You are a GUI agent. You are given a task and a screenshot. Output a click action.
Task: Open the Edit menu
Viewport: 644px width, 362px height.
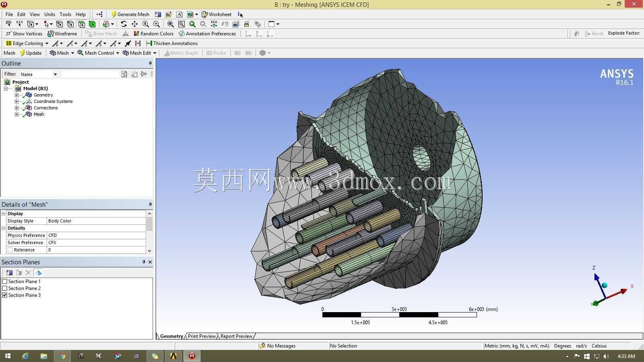(21, 14)
